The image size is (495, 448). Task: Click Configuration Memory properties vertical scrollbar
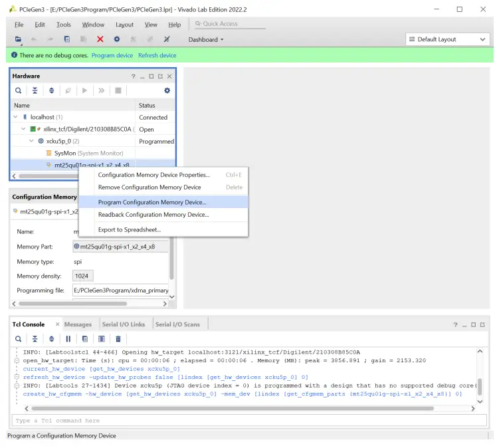click(x=171, y=259)
